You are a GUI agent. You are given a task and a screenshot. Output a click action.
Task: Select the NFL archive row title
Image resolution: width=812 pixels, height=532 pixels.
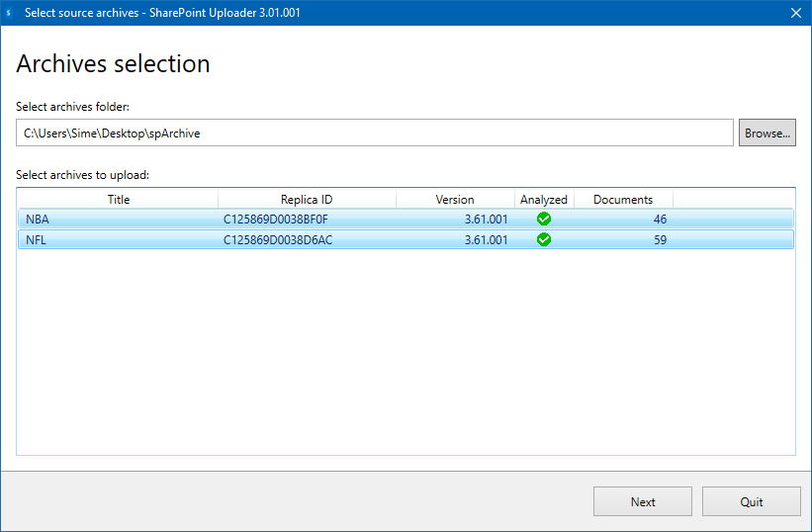(x=37, y=239)
